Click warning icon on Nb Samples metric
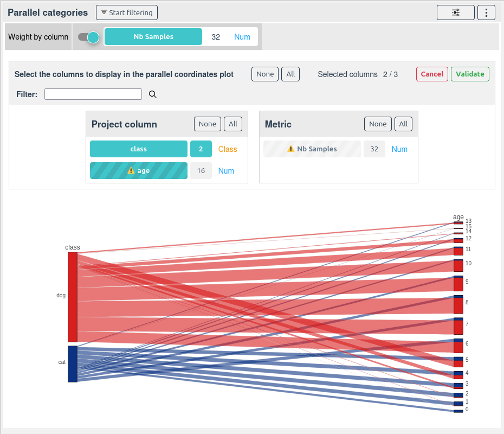This screenshot has height=434, width=504. pos(290,149)
